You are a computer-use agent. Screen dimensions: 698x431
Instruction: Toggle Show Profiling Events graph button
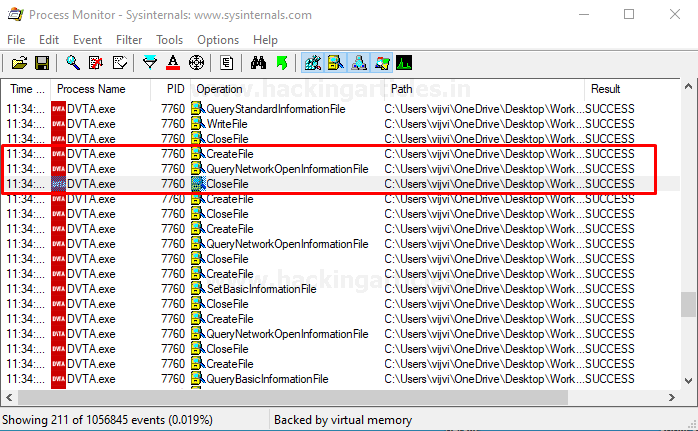pyautogui.click(x=404, y=63)
